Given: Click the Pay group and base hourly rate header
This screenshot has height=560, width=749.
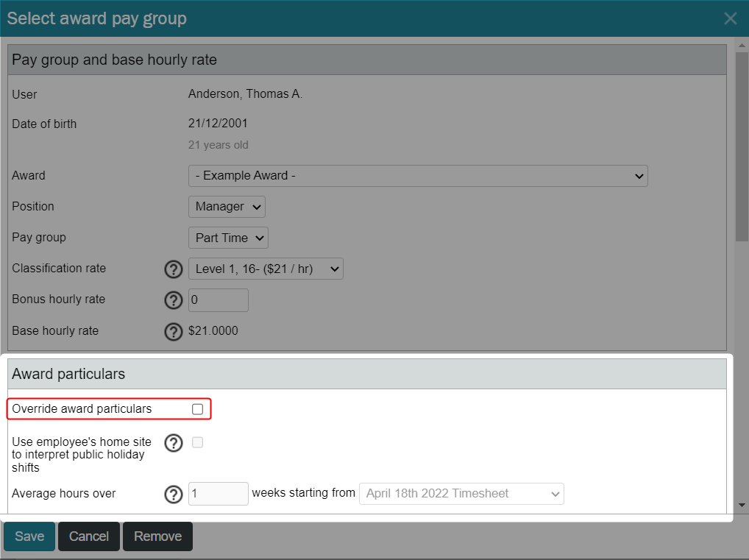Looking at the screenshot, I should [367, 60].
